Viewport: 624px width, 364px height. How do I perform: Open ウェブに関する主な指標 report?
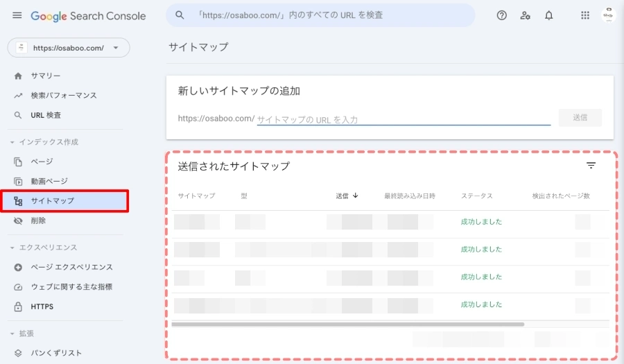coord(71,287)
